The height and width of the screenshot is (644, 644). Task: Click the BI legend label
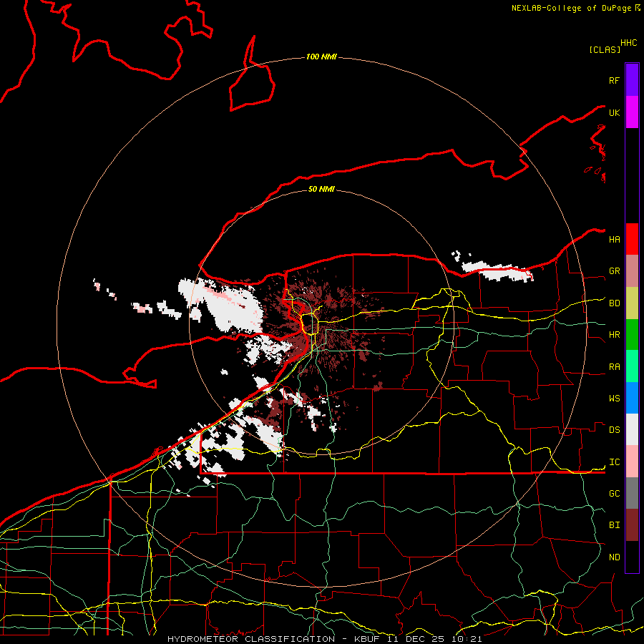pyautogui.click(x=615, y=525)
